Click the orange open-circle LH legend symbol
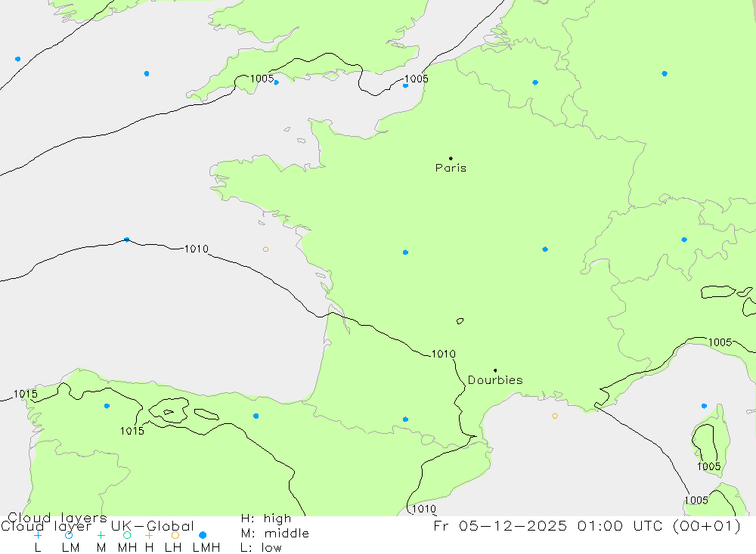Screen dimensions: 756x554 [x=175, y=535]
